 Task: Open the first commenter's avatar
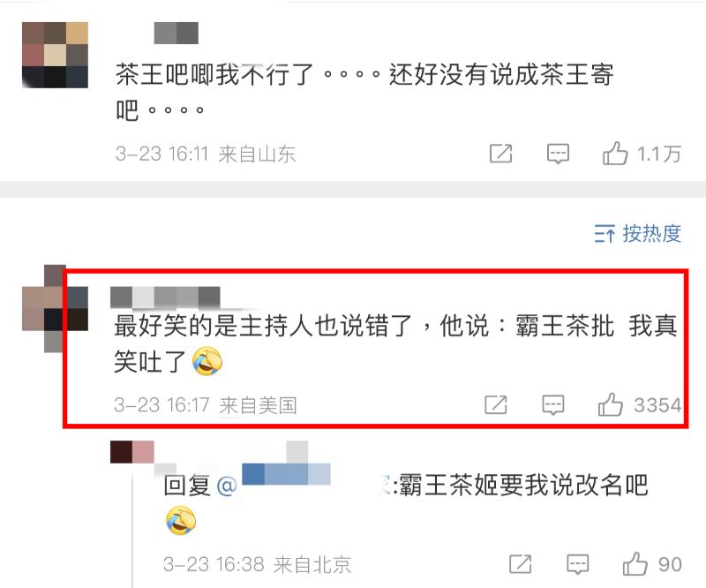[55, 55]
